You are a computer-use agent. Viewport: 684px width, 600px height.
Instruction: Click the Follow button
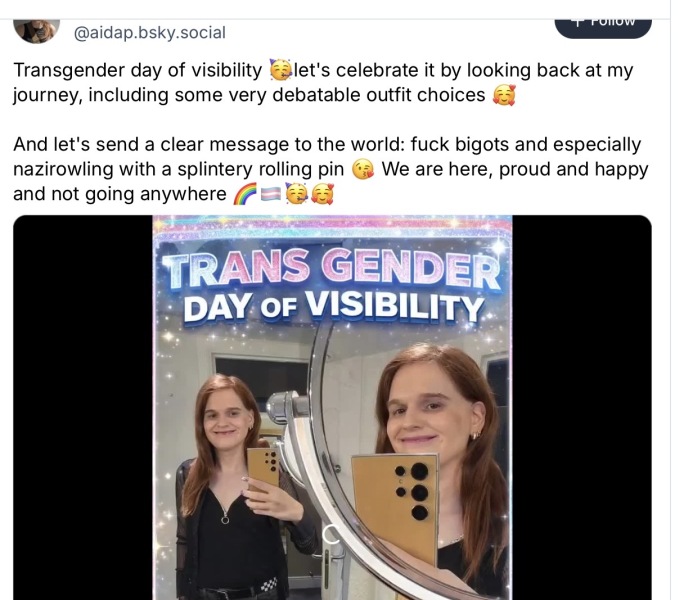[603, 20]
